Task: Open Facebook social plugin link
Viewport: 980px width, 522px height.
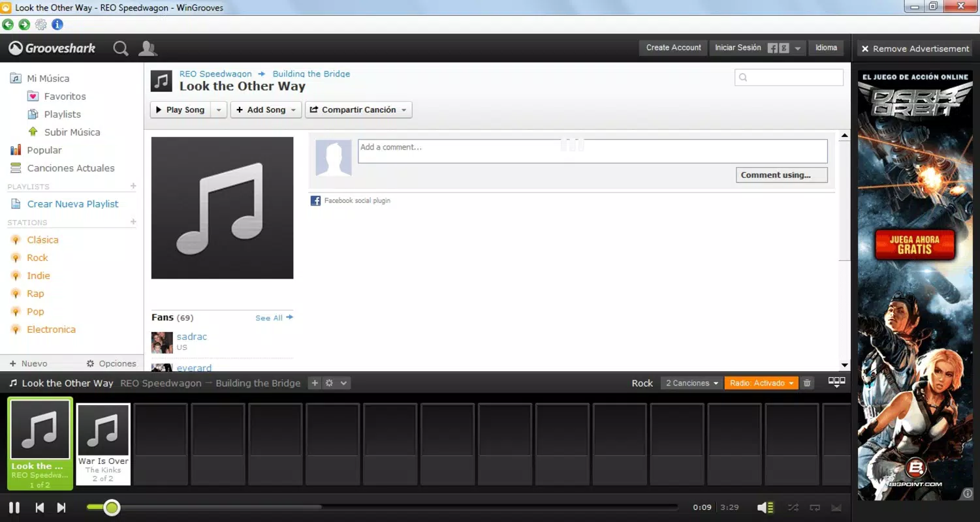Action: [x=357, y=200]
